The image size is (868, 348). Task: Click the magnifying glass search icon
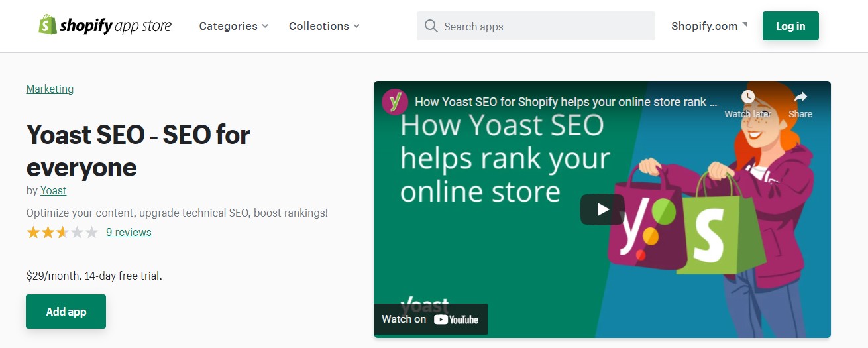pyautogui.click(x=431, y=26)
